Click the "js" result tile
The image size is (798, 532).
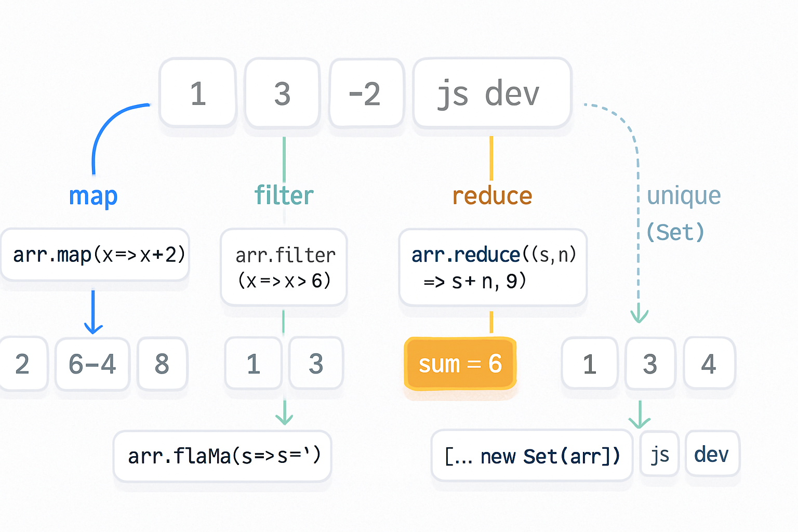coord(659,454)
